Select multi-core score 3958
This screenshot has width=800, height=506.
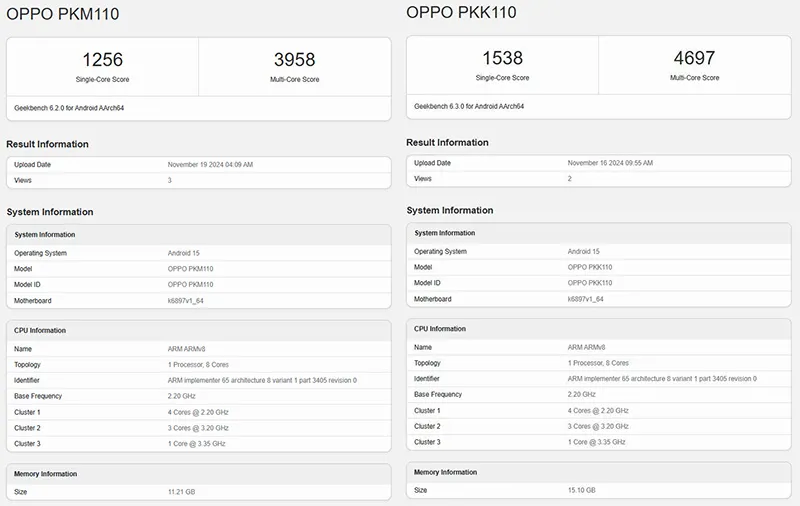pos(294,60)
